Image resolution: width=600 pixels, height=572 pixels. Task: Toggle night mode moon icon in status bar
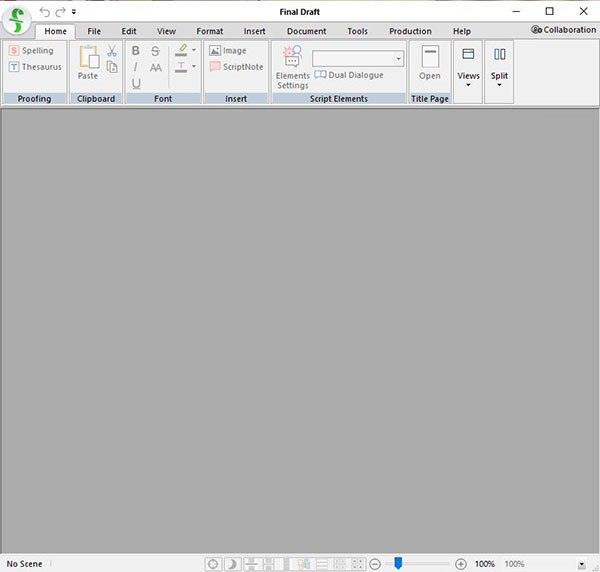coord(231,564)
